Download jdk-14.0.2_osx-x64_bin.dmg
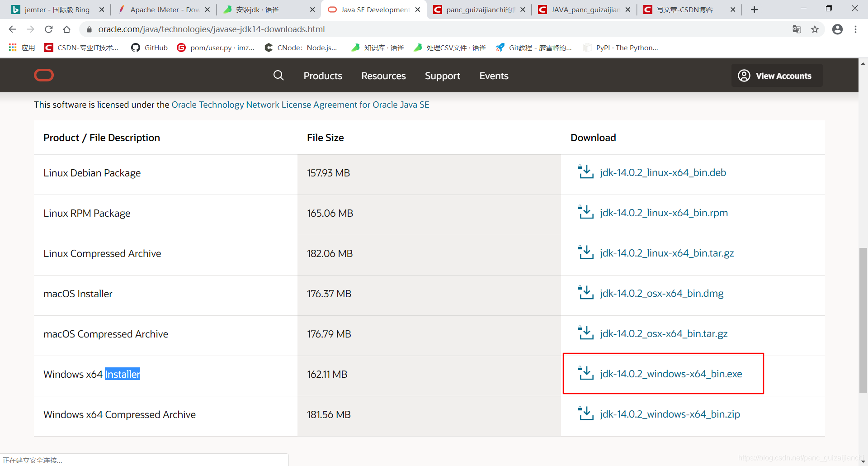868x466 pixels. pyautogui.click(x=661, y=293)
